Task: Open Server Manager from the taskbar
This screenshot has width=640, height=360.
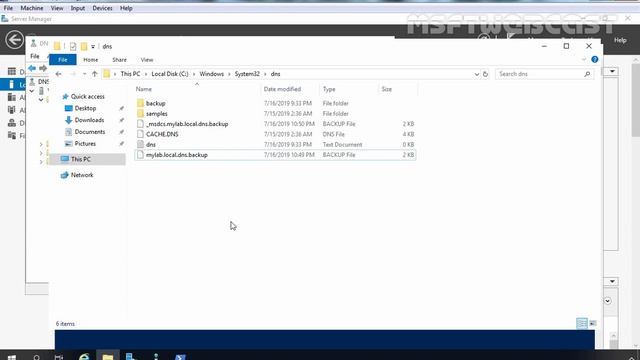Action: pos(131,357)
